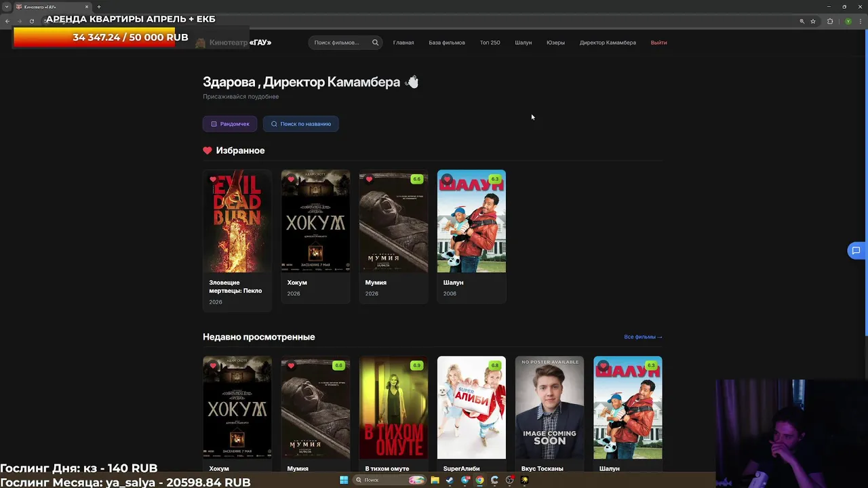Screen dimensions: 868x488
Task: Open Хокум poster in Избранное
Action: click(x=315, y=221)
